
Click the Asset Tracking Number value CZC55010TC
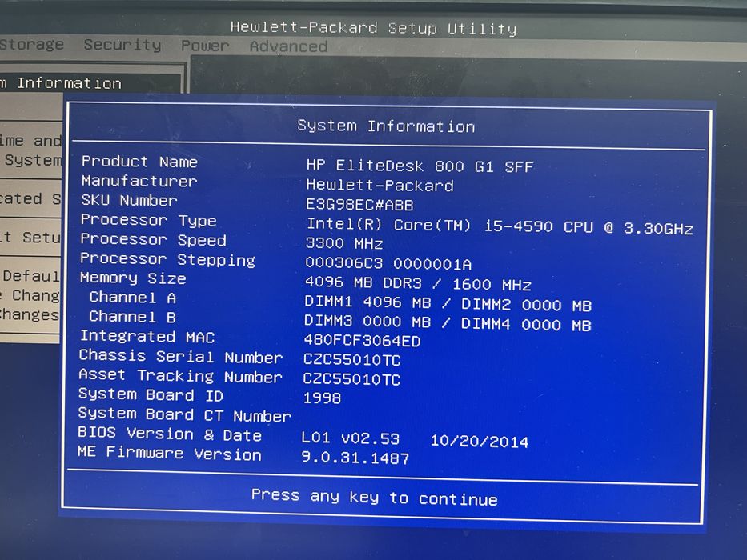coord(351,379)
